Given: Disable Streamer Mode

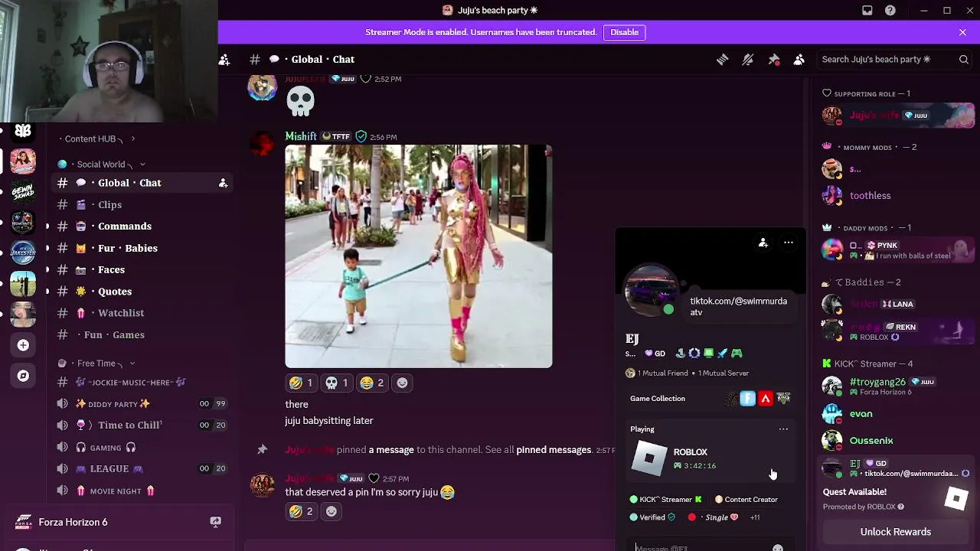Looking at the screenshot, I should point(625,32).
